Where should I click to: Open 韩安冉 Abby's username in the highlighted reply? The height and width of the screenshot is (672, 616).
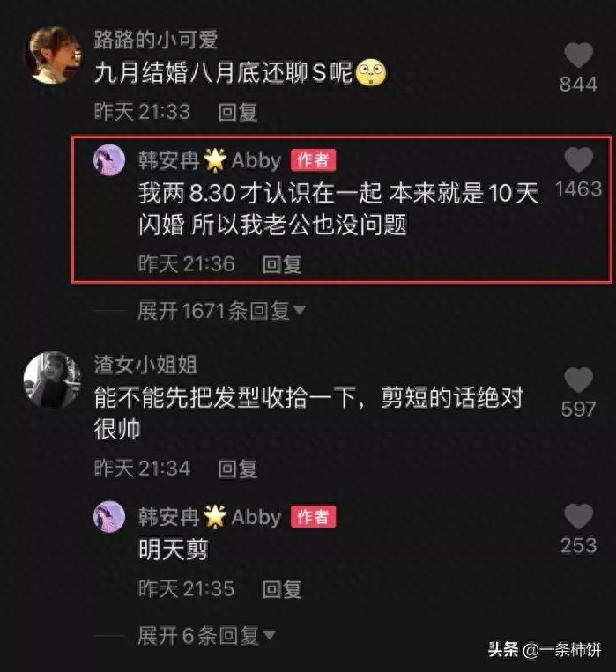pos(210,160)
